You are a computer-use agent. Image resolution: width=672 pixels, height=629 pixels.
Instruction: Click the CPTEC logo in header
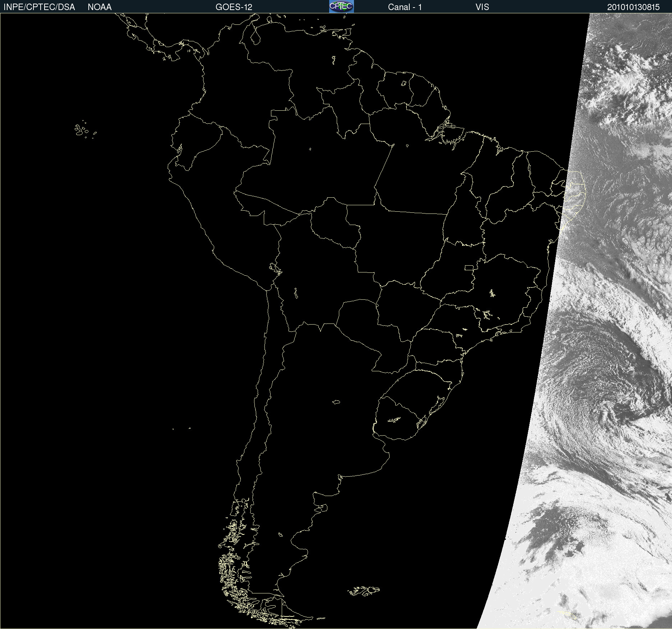click(x=341, y=6)
